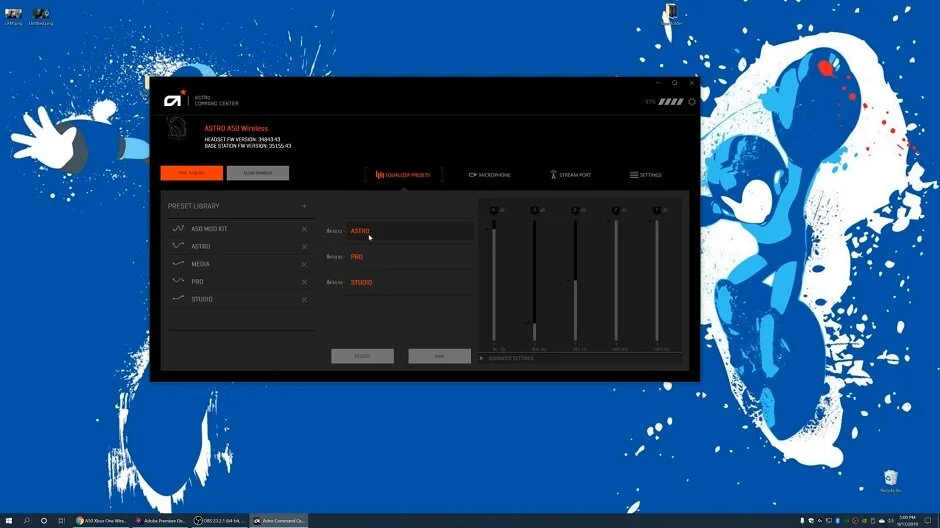Adjust the leftmost EQ band slider
The width and height of the screenshot is (940, 528).
point(494,280)
